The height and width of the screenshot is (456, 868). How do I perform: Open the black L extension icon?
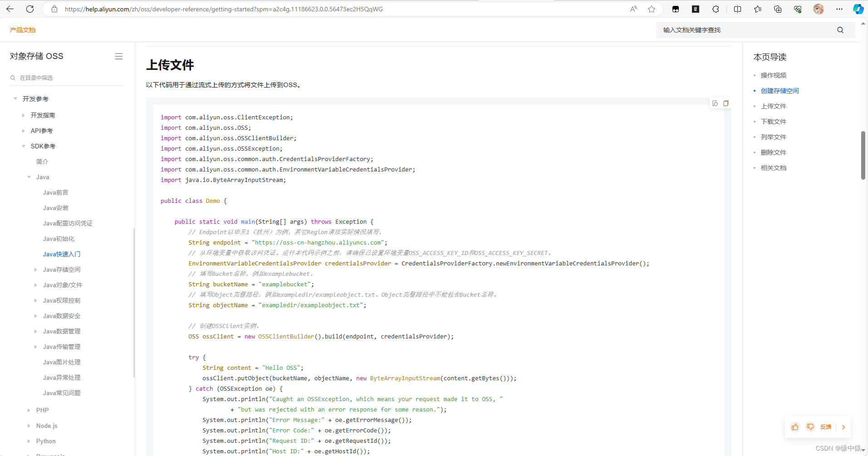pyautogui.click(x=696, y=9)
